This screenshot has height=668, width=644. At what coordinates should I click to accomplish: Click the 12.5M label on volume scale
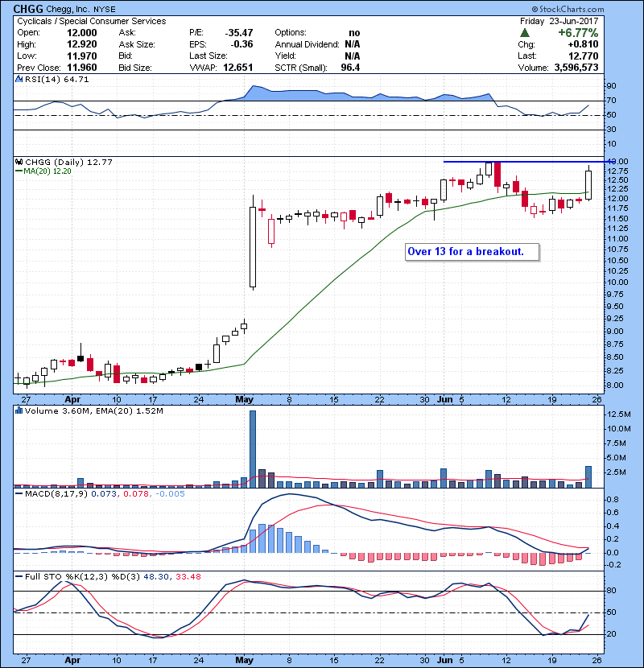[618, 414]
